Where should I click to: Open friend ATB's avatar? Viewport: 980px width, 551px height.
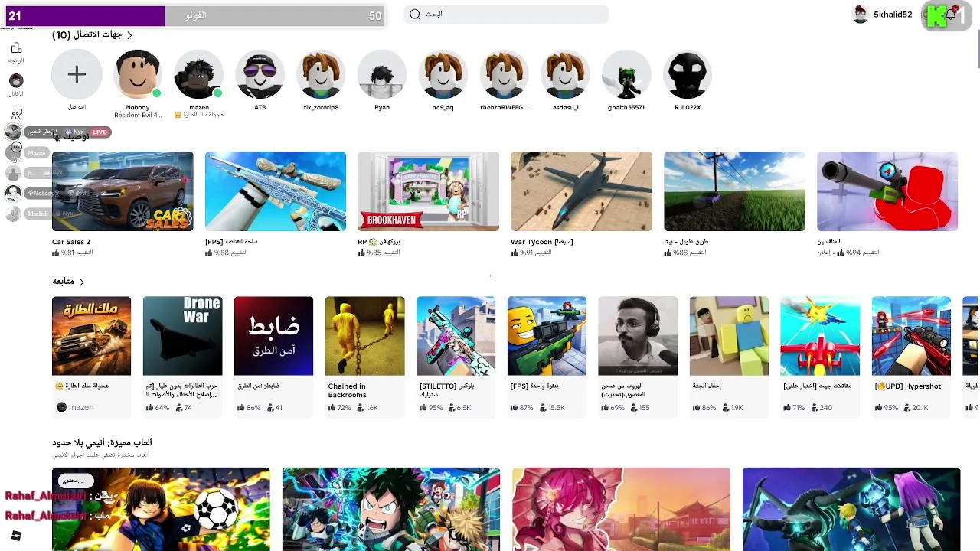click(x=260, y=74)
